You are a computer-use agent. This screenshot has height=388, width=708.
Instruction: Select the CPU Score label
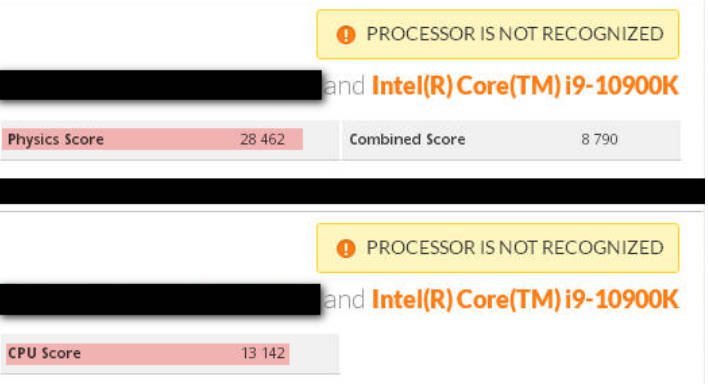click(44, 353)
